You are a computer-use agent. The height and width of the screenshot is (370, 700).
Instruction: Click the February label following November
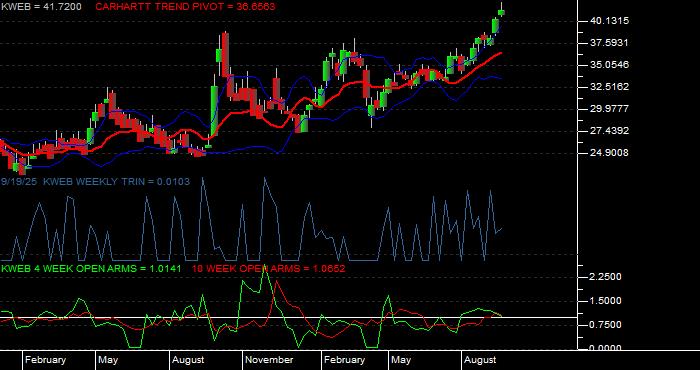tap(345, 360)
